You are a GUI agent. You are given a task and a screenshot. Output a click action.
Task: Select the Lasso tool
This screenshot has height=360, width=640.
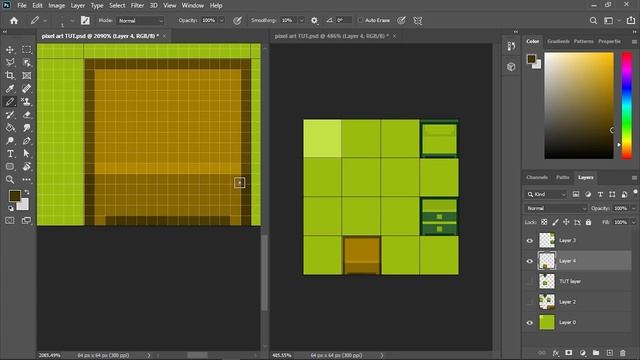10,62
